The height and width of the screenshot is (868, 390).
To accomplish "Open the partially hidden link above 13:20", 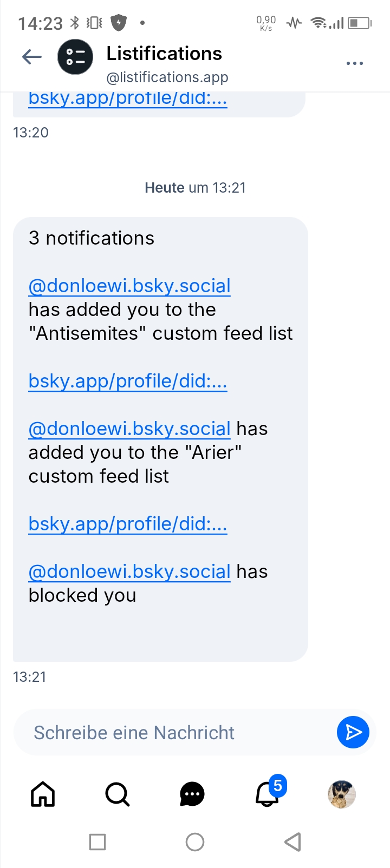I will click(128, 99).
